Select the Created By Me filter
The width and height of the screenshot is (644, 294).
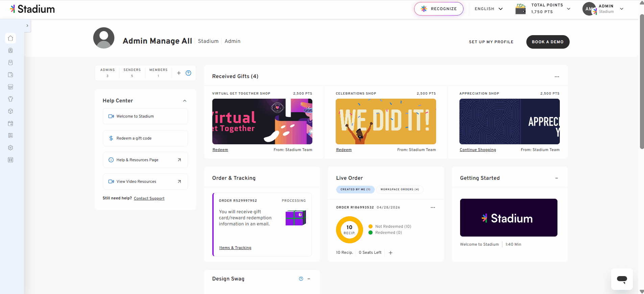click(355, 190)
